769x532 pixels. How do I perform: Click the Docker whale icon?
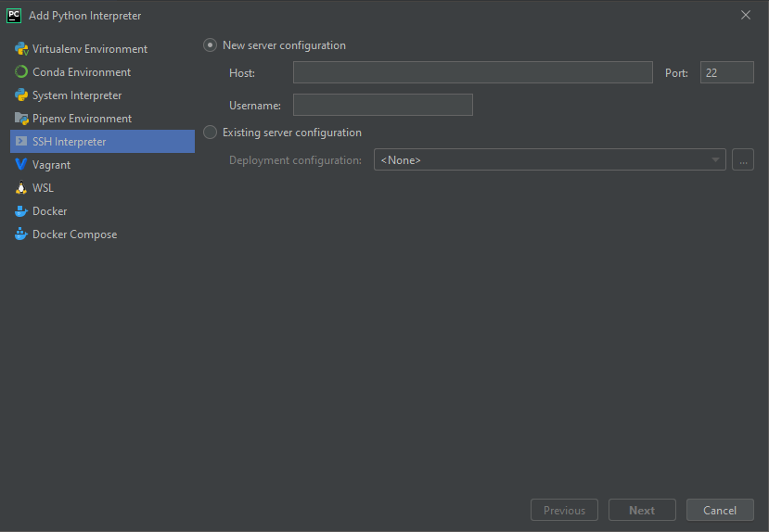pyautogui.click(x=21, y=211)
